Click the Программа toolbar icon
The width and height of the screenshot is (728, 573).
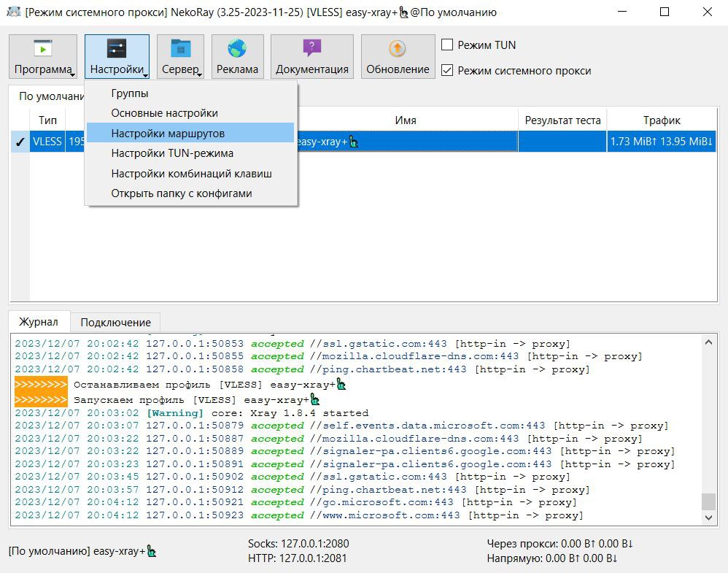click(43, 49)
